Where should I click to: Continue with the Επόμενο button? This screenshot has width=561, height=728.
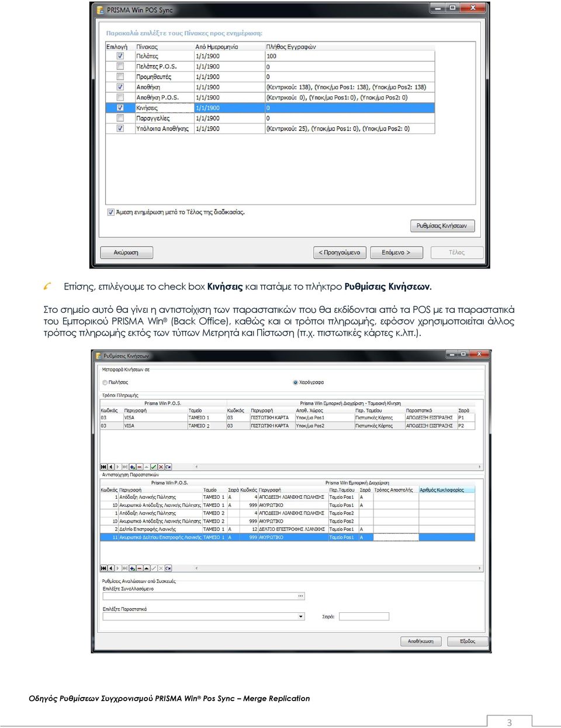click(x=396, y=253)
